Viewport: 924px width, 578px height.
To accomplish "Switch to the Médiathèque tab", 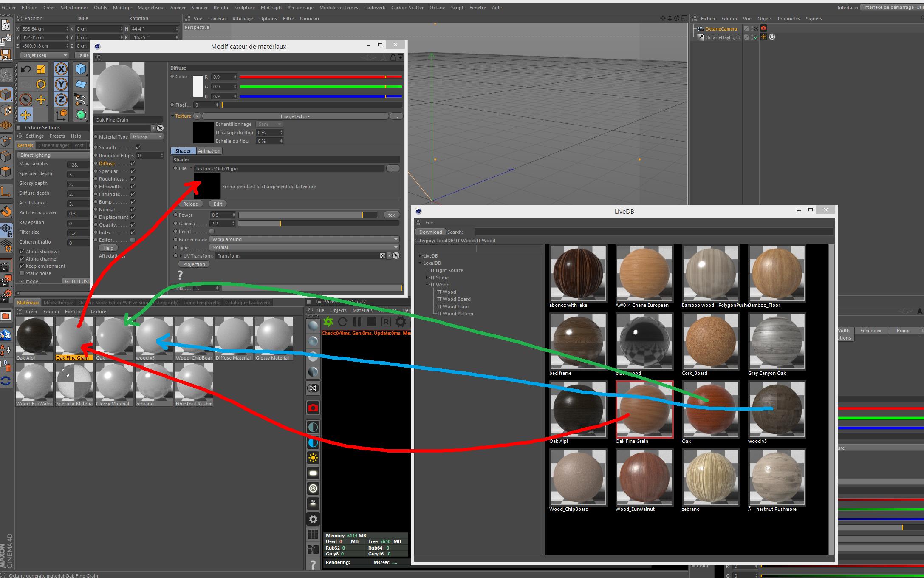I will [x=58, y=303].
